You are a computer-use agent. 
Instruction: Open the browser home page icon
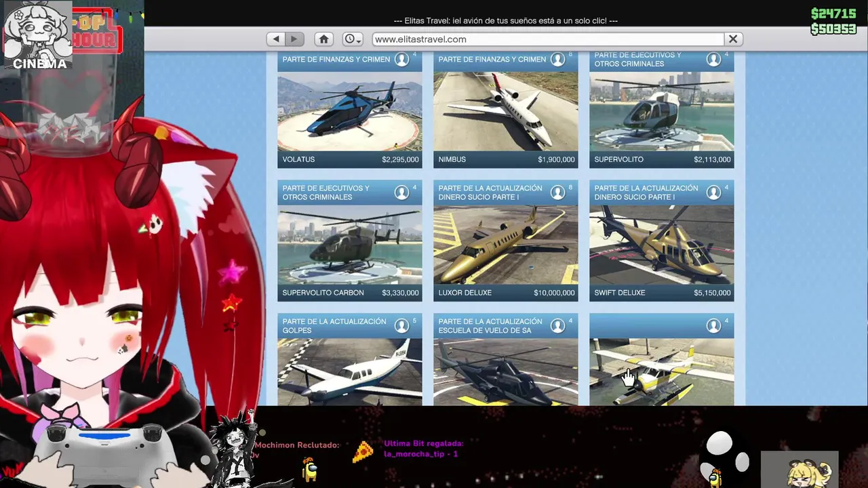[x=324, y=39]
